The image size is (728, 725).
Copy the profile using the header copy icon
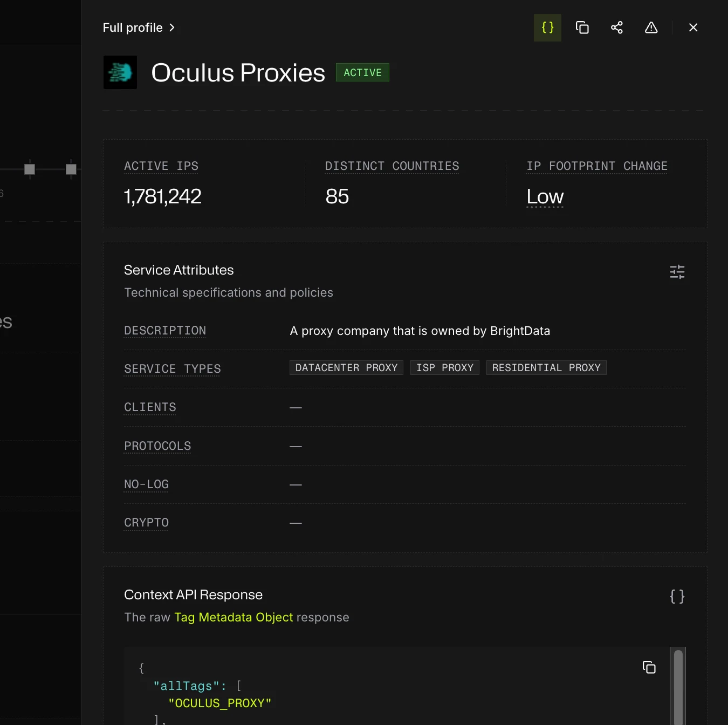coord(582,28)
